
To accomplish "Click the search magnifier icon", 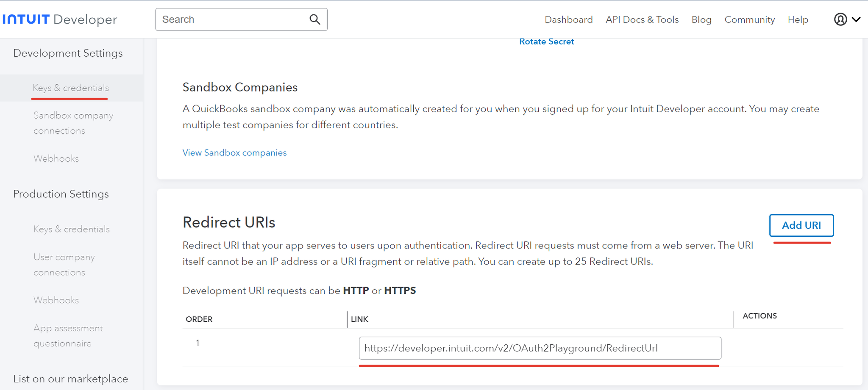I will coord(314,19).
